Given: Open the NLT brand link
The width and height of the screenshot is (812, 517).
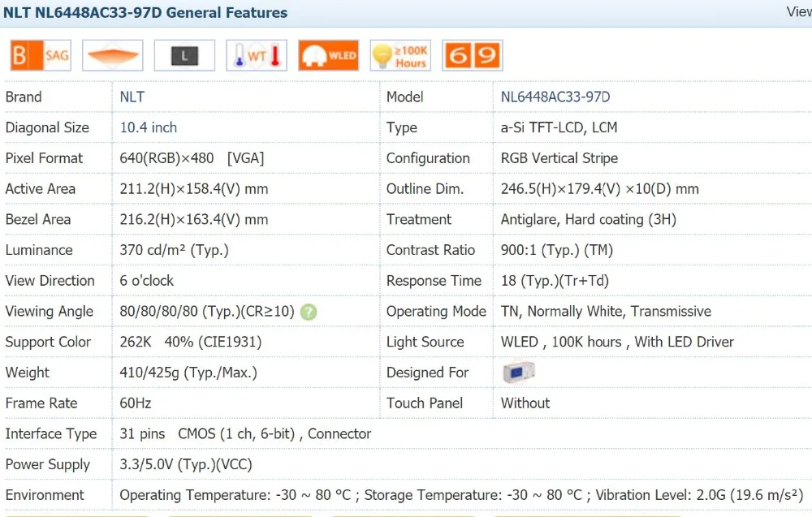Looking at the screenshot, I should pos(132,97).
